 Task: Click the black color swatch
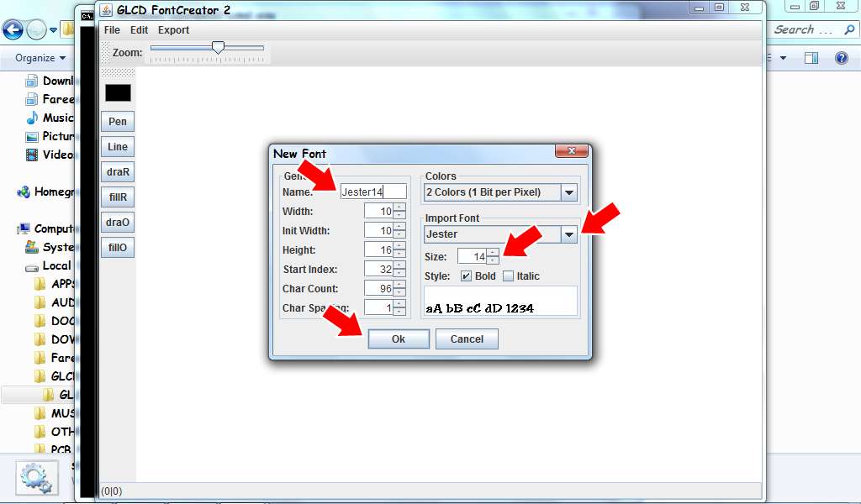pos(117,91)
